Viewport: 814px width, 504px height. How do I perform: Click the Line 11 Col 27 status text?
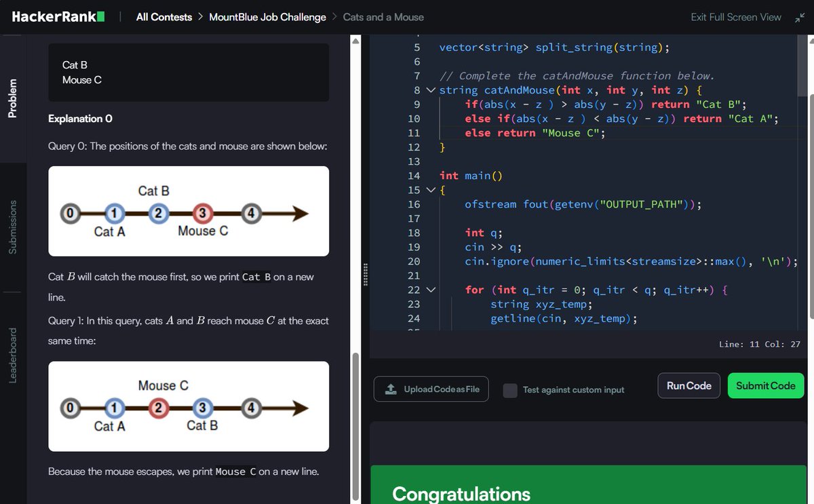[x=760, y=344]
